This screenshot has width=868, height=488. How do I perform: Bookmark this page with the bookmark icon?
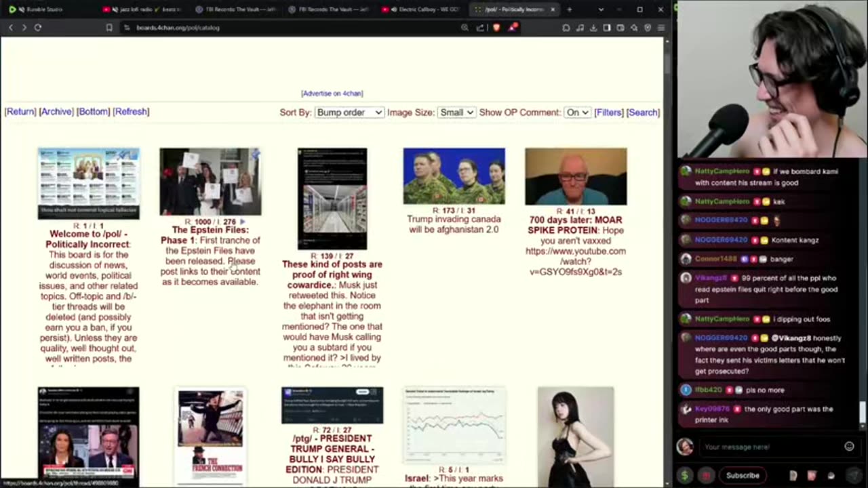pyautogui.click(x=109, y=28)
